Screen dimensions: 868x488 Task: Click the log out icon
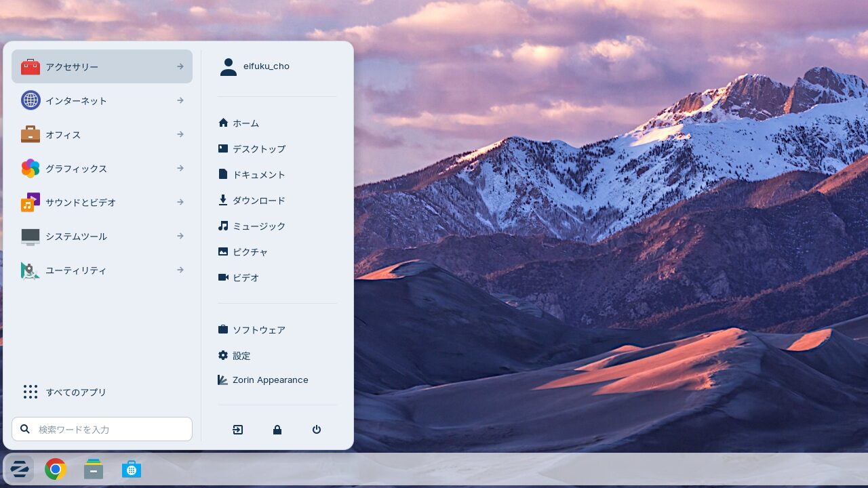(x=238, y=430)
